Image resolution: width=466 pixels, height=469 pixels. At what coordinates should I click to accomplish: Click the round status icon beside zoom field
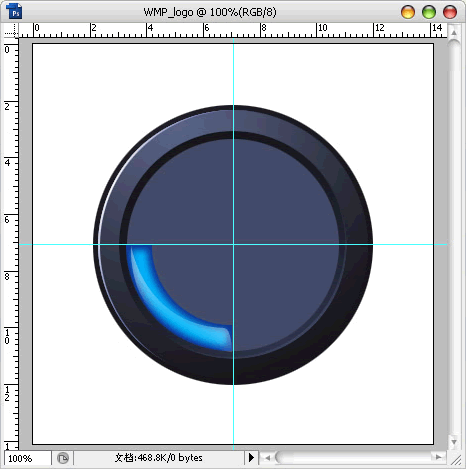tap(63, 458)
